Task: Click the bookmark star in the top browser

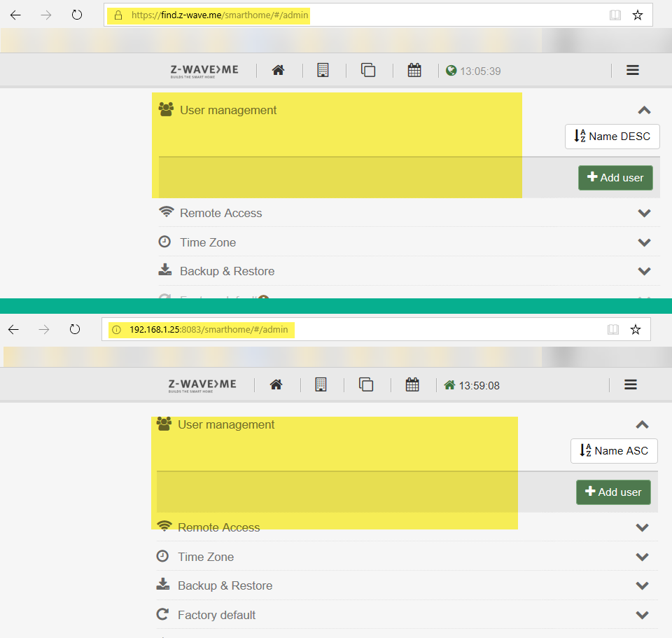Action: [x=637, y=14]
